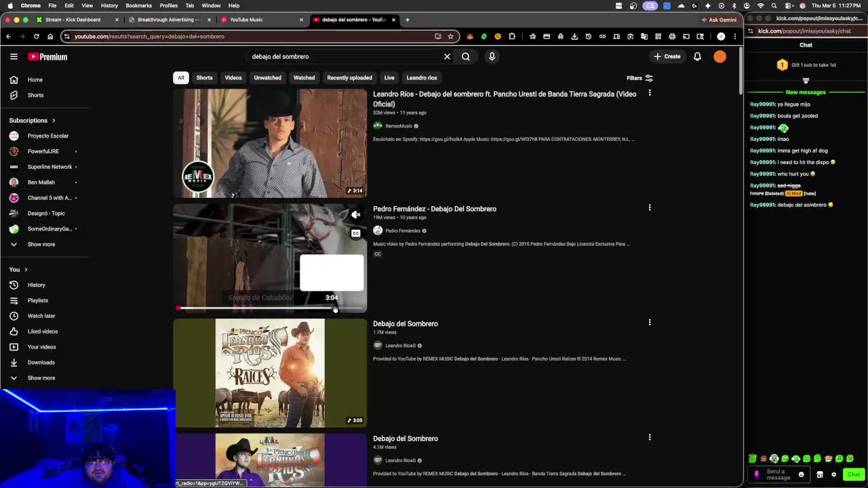The width and height of the screenshot is (868, 488).
Task: Select the Videos filter chip
Action: coord(233,78)
